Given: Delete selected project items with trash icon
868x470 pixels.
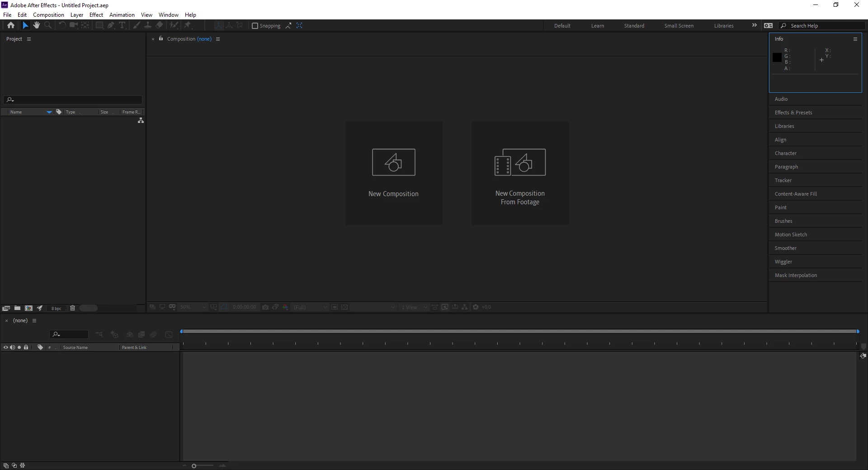Looking at the screenshot, I should (72, 308).
